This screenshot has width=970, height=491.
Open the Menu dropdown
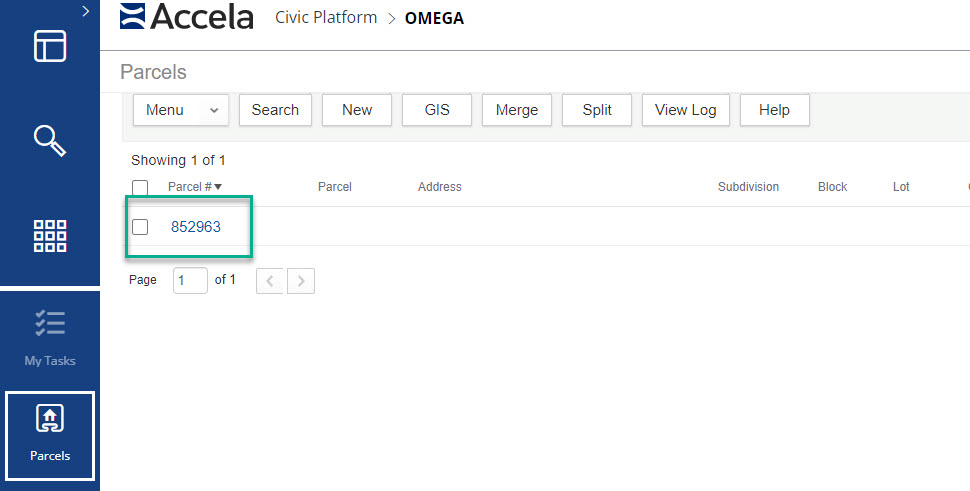coord(181,110)
